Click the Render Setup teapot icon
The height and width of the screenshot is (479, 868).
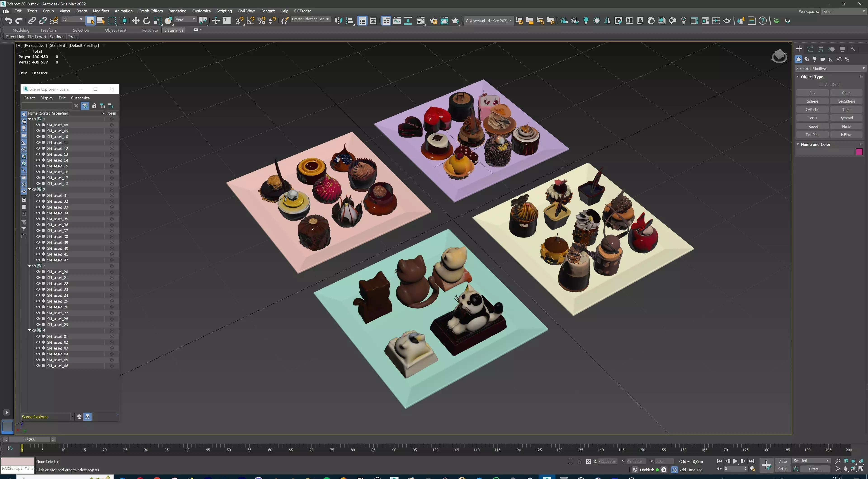click(433, 21)
